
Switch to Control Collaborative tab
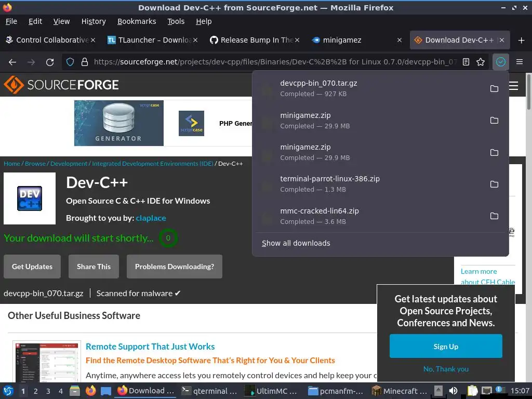(51, 40)
